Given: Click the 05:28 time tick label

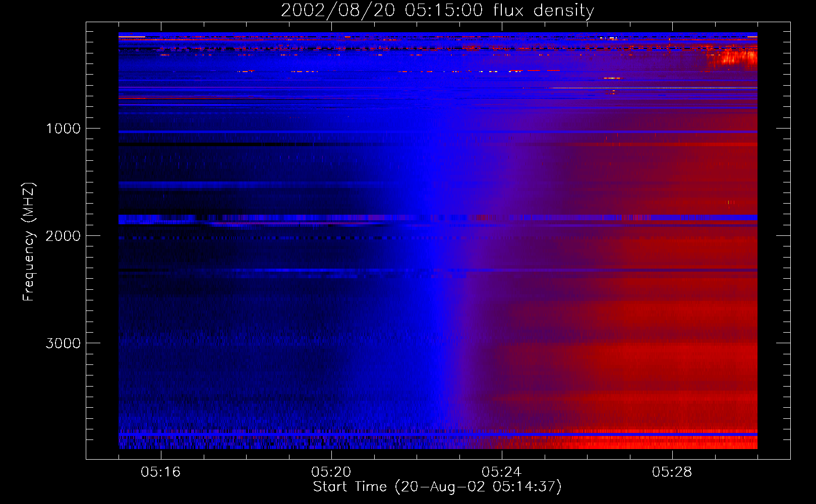Looking at the screenshot, I should [x=672, y=472].
